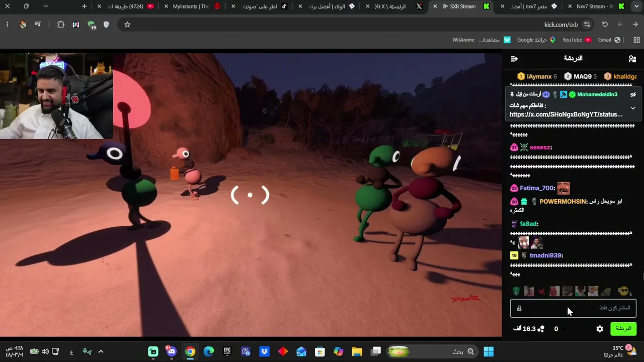
Task: Open Microsoft Edge from the taskbar
Action: point(208,352)
